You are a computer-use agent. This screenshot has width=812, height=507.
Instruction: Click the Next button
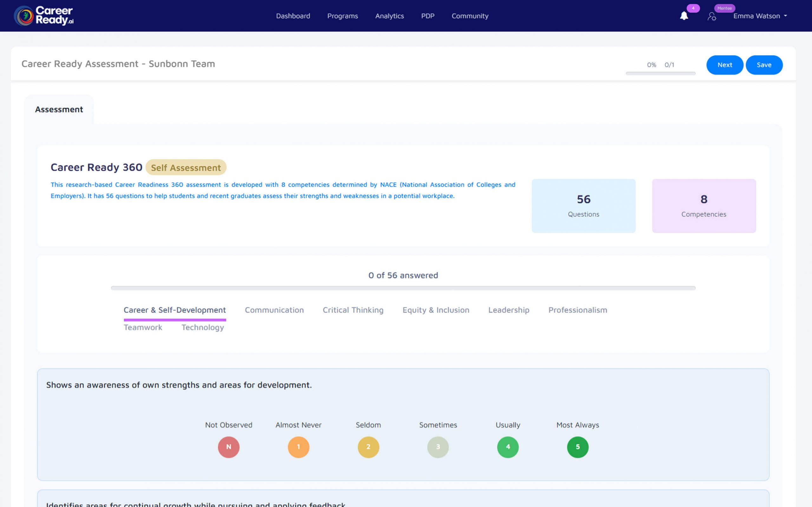(x=724, y=65)
